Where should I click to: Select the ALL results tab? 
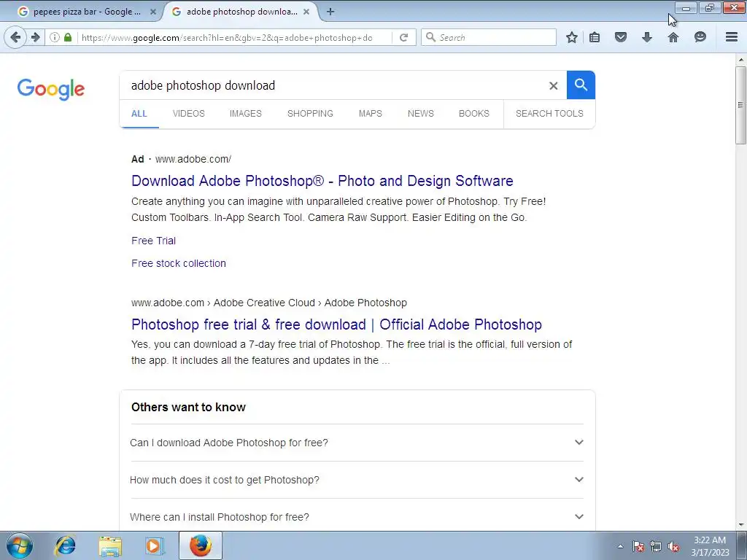pyautogui.click(x=139, y=113)
